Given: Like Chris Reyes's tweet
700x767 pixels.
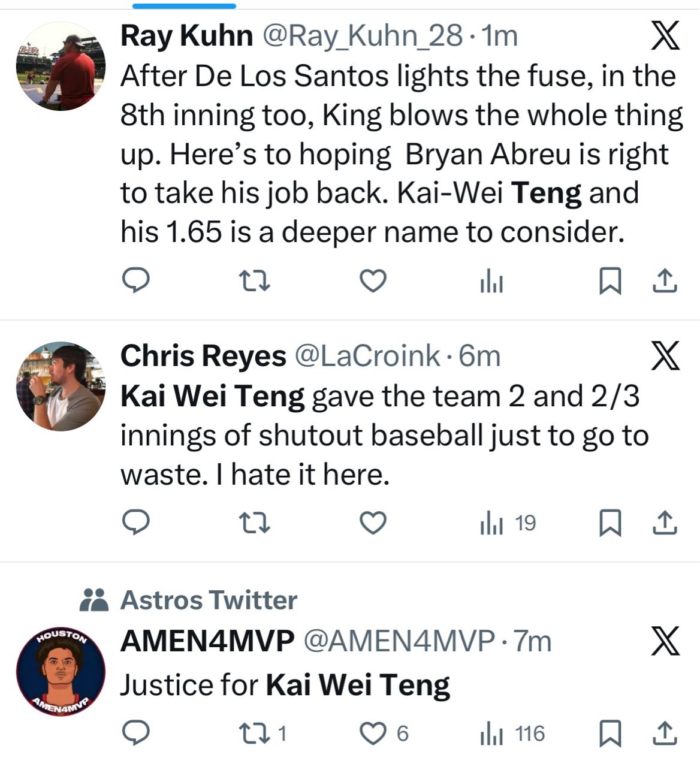Looking at the screenshot, I should coord(373,523).
